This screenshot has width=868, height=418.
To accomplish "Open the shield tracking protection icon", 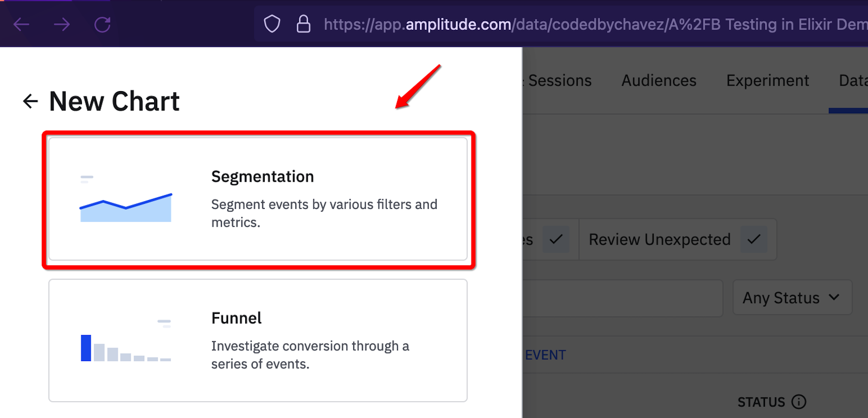I will point(272,24).
